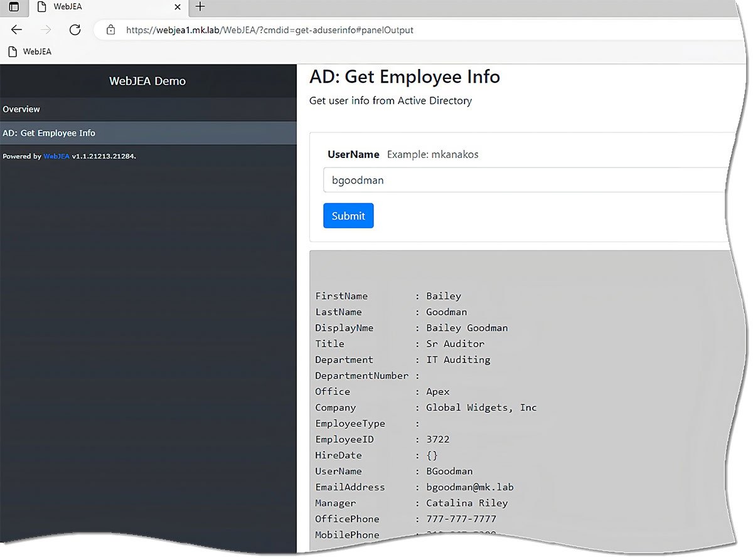Click the AD: Get Employee Info page heading

[405, 77]
